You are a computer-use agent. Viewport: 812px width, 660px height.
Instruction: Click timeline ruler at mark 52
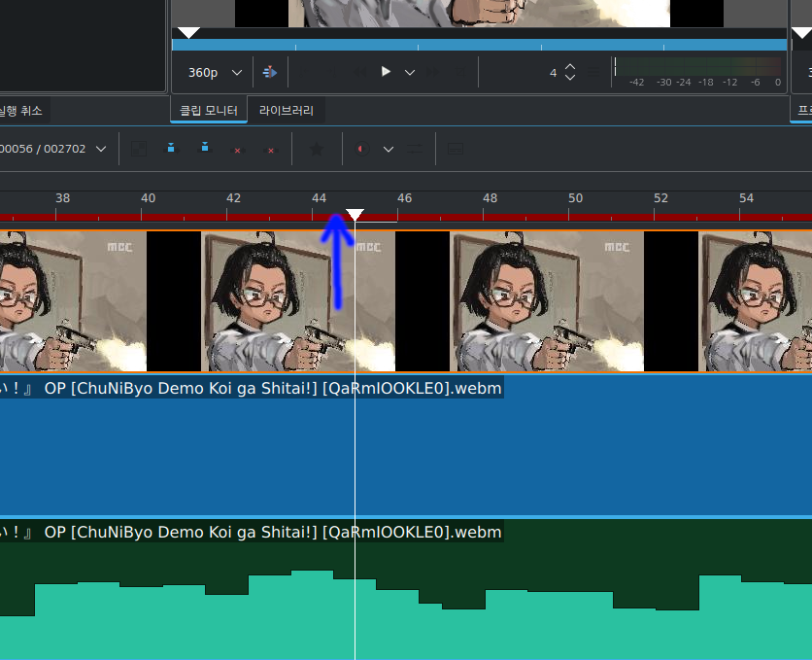pos(660,198)
